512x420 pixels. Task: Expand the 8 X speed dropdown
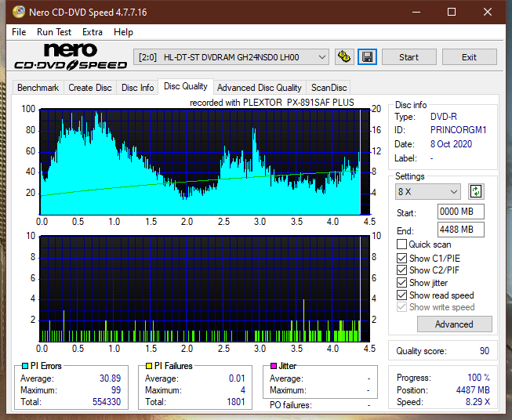click(x=427, y=191)
